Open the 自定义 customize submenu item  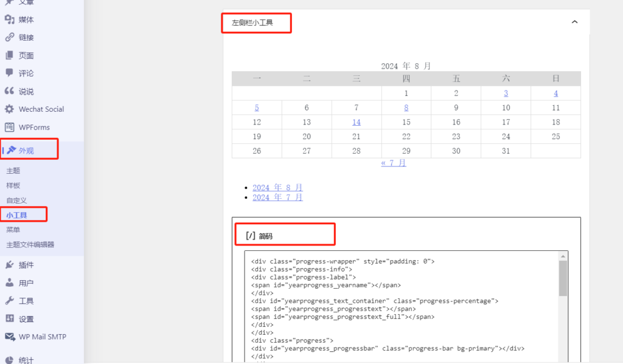click(17, 200)
